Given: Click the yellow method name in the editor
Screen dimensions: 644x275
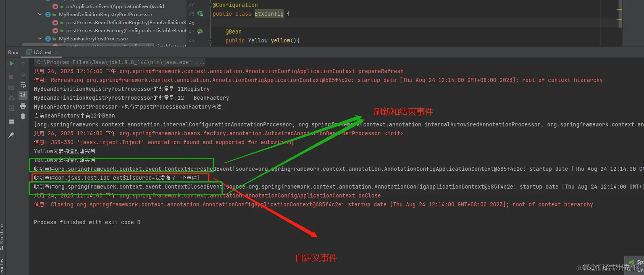Looking at the screenshot, I should coord(280,40).
